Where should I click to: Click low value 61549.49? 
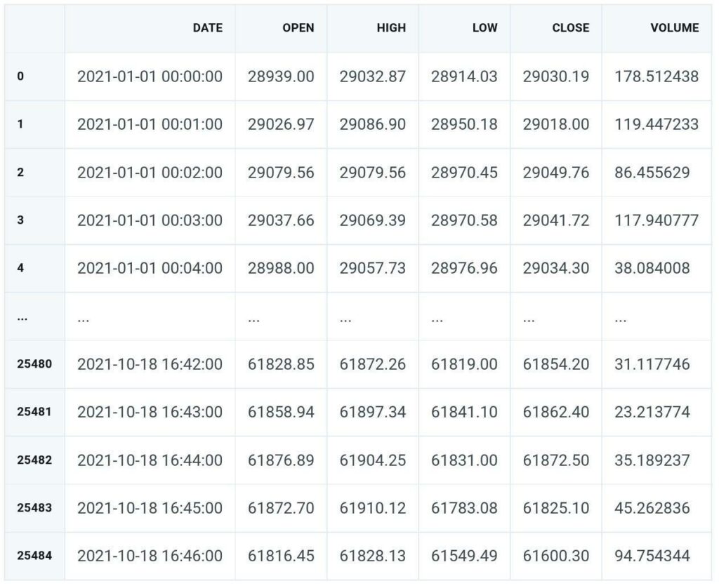[465, 556]
